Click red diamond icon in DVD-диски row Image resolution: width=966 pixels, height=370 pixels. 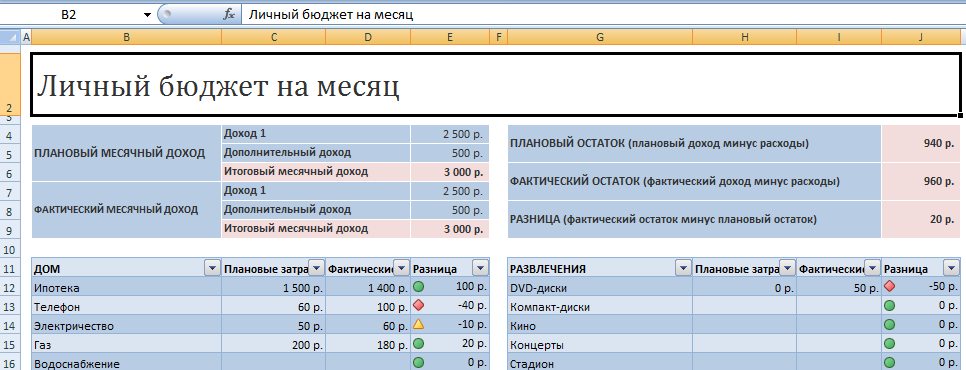coord(889,286)
